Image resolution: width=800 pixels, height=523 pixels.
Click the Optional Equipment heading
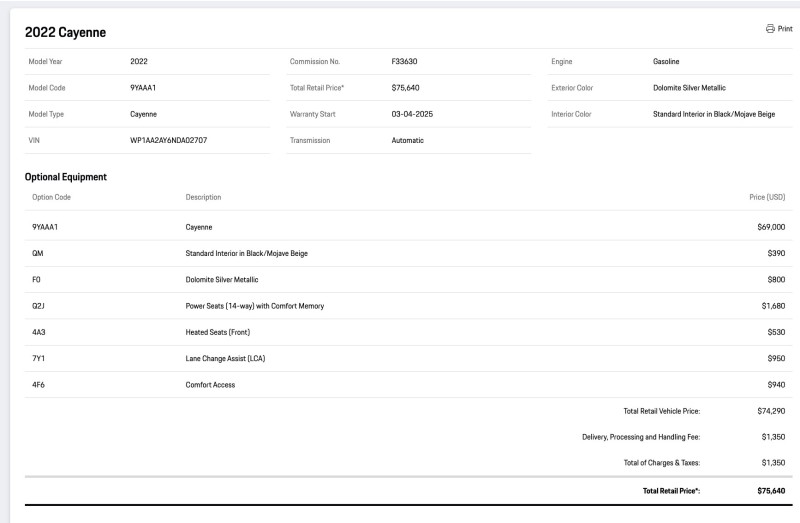[66, 177]
